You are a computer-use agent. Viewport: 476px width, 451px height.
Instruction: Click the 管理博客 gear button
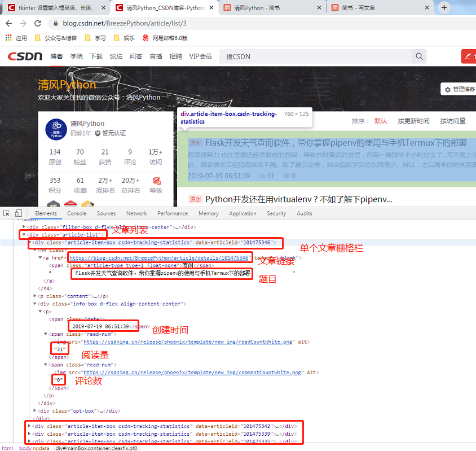click(459, 89)
